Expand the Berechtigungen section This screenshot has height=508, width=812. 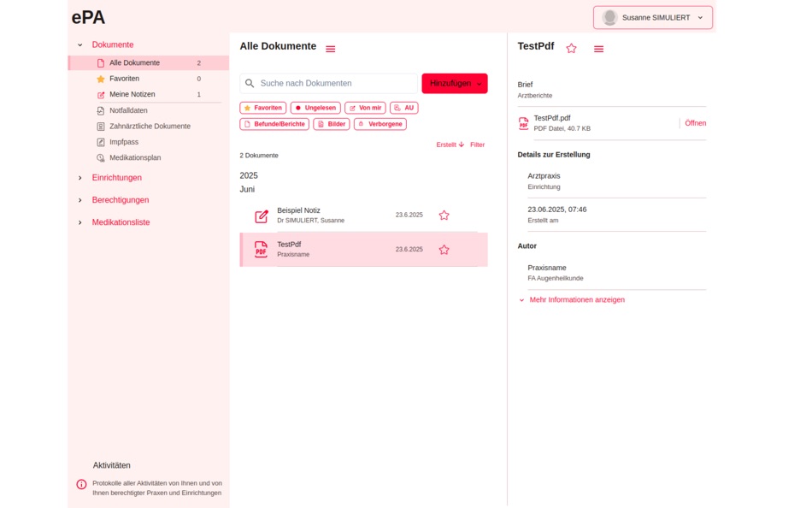120,199
